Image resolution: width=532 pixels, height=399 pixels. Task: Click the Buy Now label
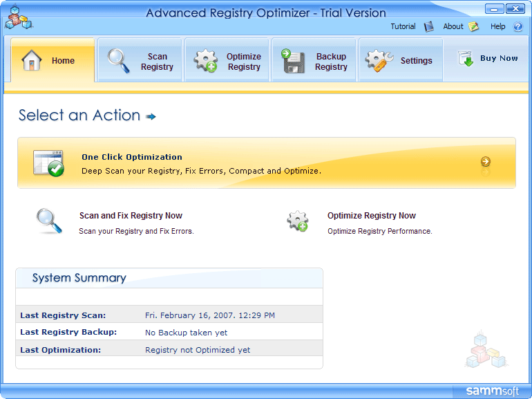[x=499, y=58]
